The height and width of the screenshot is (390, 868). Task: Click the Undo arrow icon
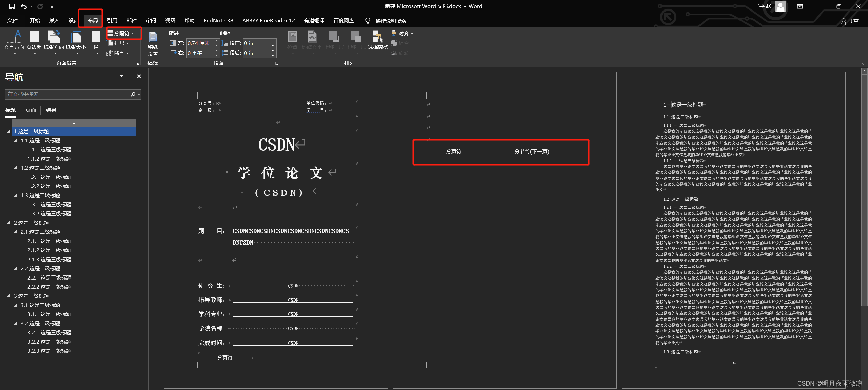pyautogui.click(x=23, y=6)
